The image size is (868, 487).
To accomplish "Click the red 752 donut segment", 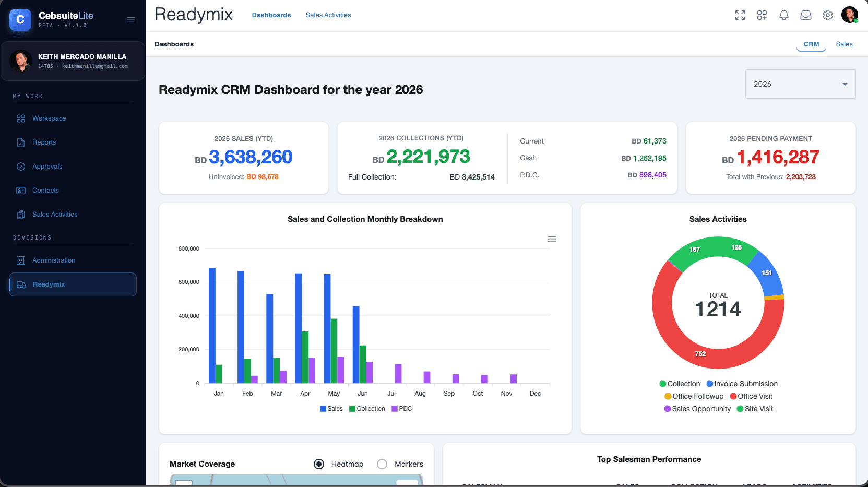I will [x=700, y=353].
